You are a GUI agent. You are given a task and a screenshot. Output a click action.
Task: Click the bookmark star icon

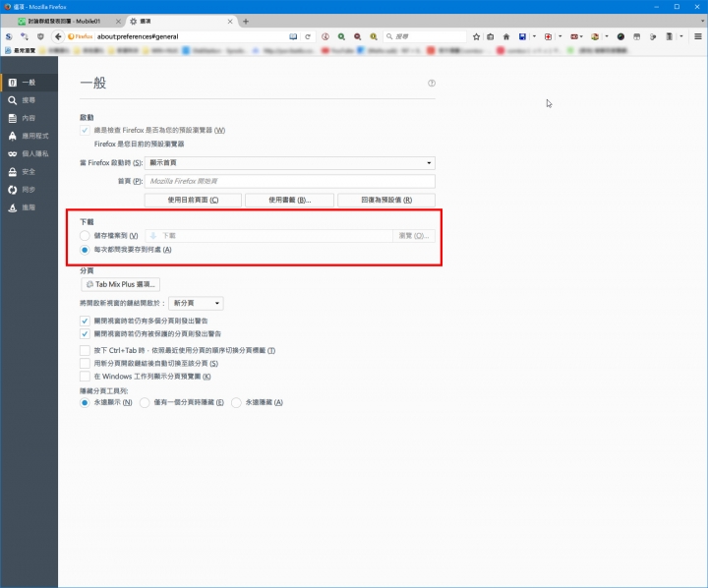pos(476,36)
